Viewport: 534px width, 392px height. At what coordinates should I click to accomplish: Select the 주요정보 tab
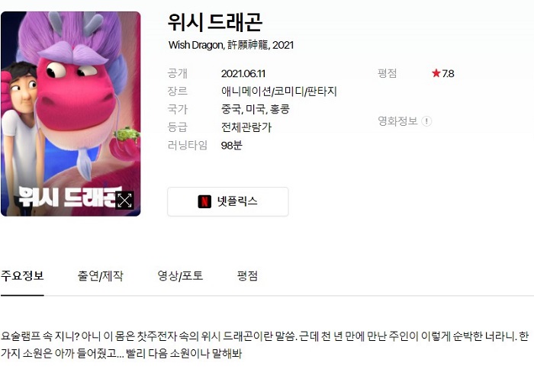pos(22,275)
